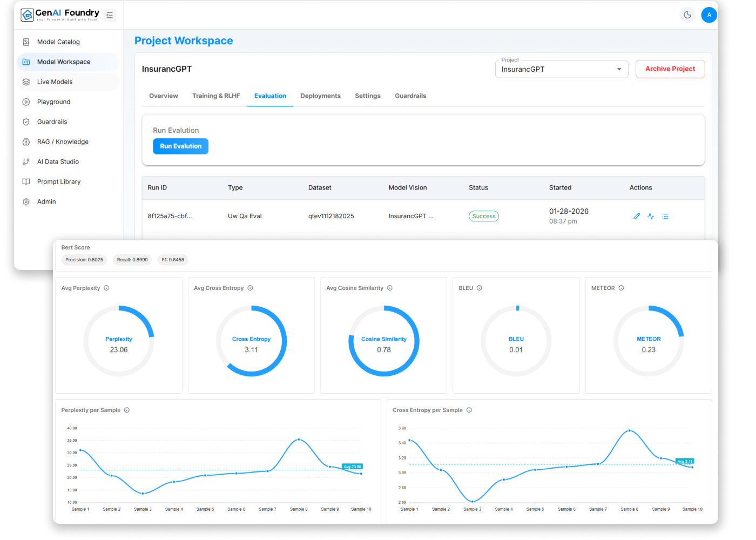Open the user avatar profile menu
Viewport: 756px width, 540px height.
709,15
